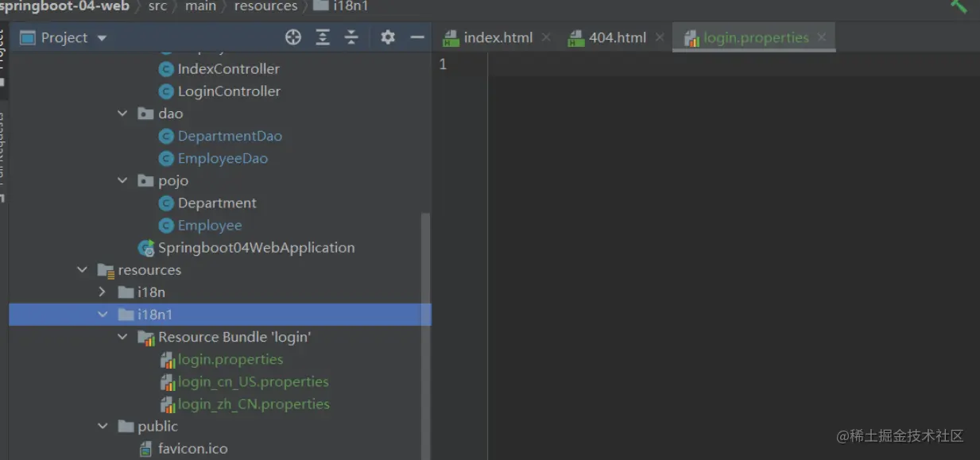The image size is (980, 460).
Task: Expand the i18n folder
Action: [x=103, y=292]
